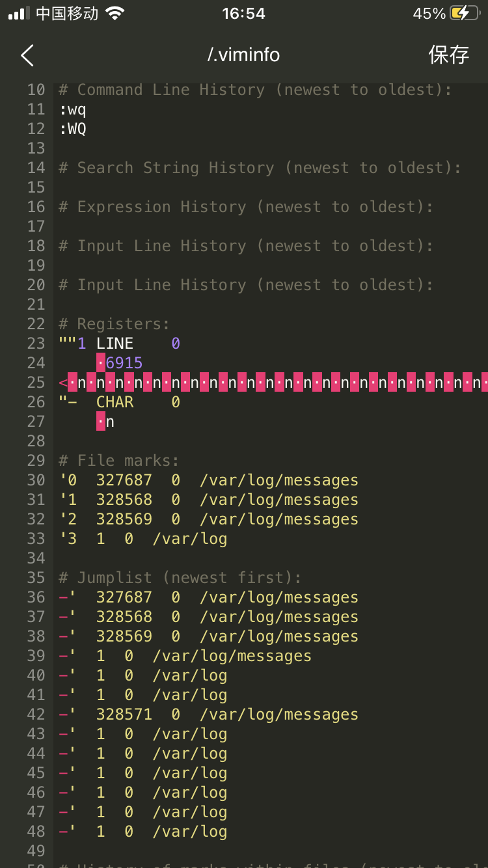488x868 pixels.
Task: Place cursor on '0 327687 file mark line
Action: pyautogui.click(x=208, y=480)
